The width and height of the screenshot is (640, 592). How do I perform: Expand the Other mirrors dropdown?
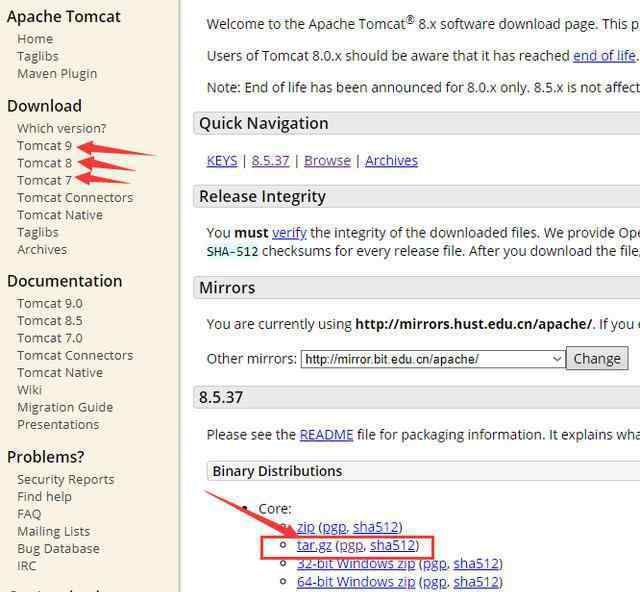coord(433,359)
